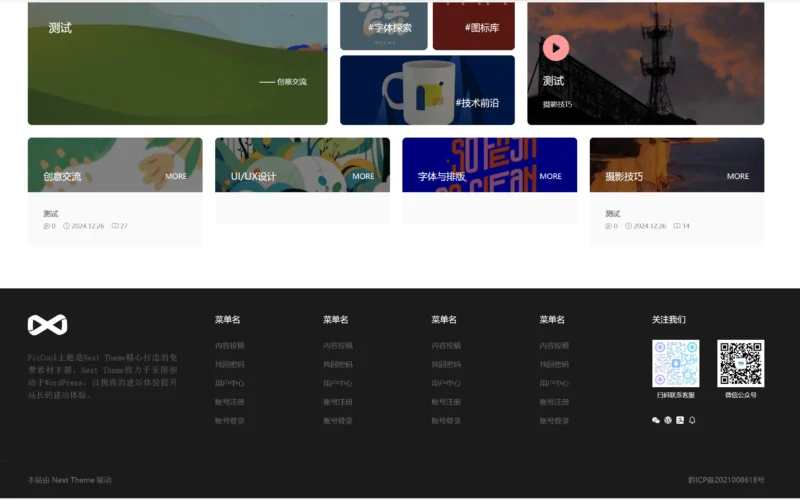
Task: Open the 测试 post under 摄影技巧
Action: pos(613,214)
